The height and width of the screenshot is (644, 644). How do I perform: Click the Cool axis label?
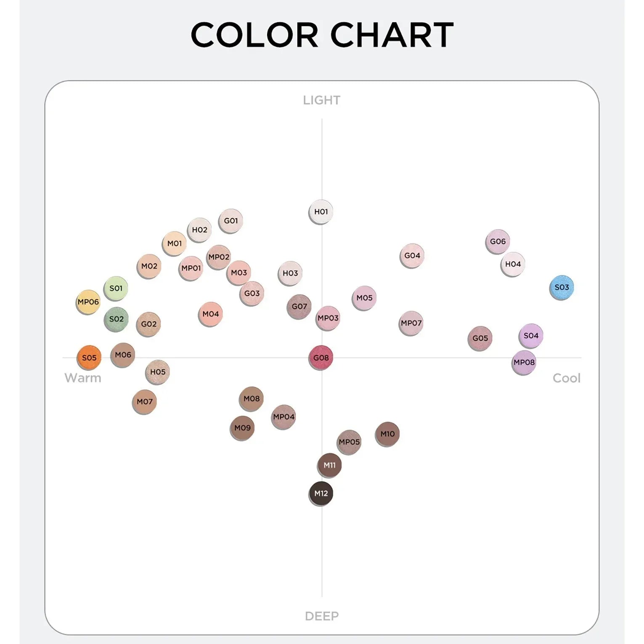click(x=566, y=378)
